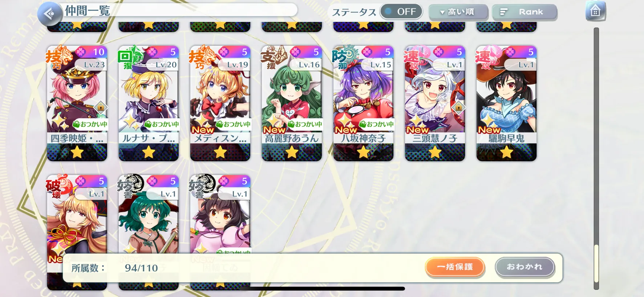This screenshot has height=297, width=644.
Task: Tap the back arrow beside 仲間一覧
Action: click(x=50, y=14)
